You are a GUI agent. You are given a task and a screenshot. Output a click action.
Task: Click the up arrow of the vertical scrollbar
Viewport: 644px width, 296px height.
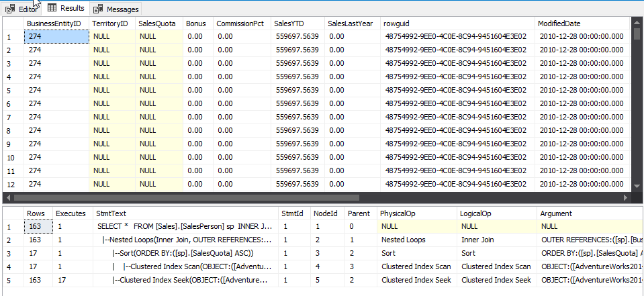637,21
